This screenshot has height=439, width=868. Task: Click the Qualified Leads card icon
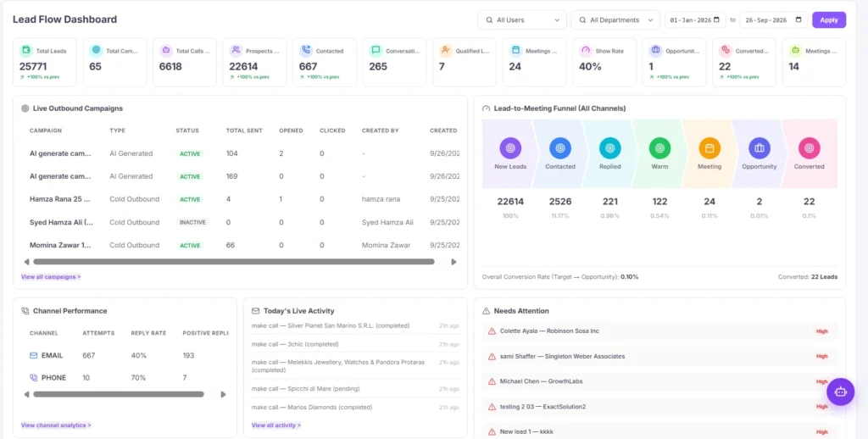(446, 50)
